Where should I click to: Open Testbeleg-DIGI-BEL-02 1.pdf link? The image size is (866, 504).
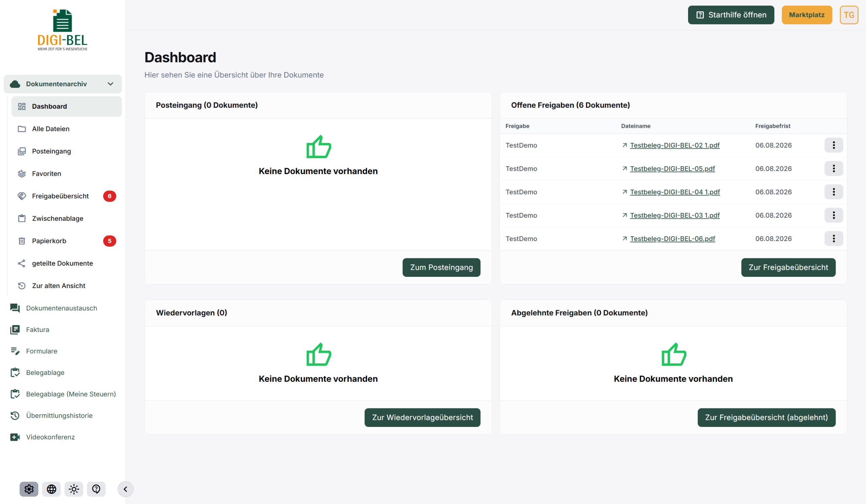pos(675,145)
